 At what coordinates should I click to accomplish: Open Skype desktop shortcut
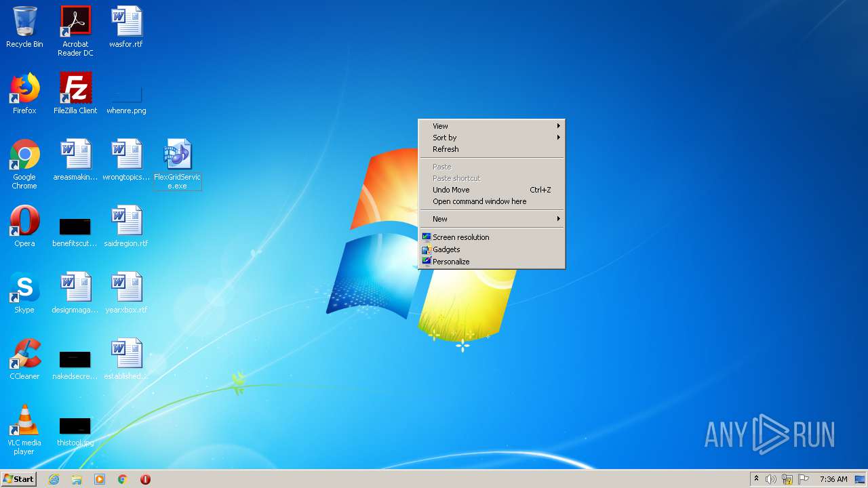click(x=24, y=293)
